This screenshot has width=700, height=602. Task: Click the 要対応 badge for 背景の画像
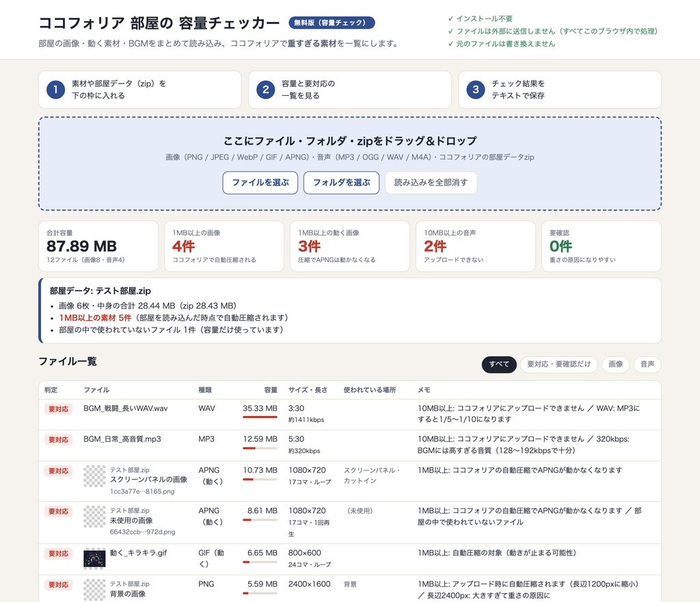(59, 585)
